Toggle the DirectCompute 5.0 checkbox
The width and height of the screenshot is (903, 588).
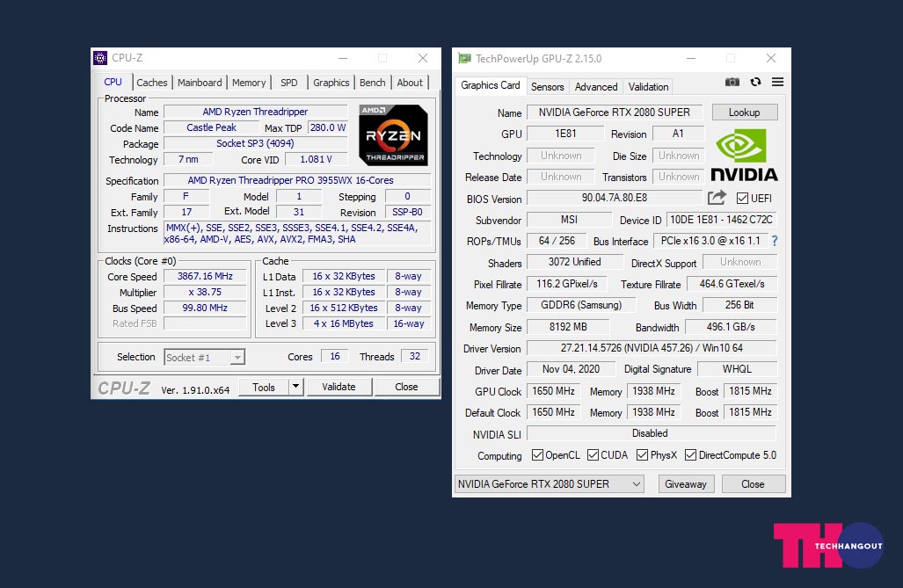[x=690, y=455]
